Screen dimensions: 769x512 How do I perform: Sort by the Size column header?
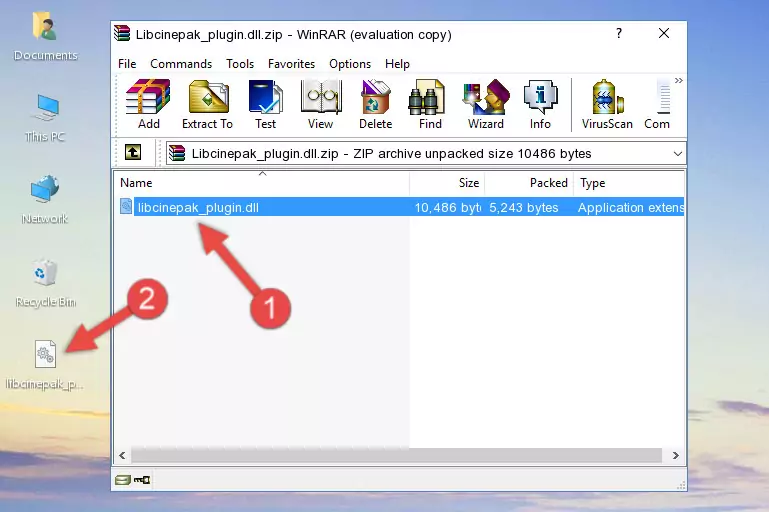click(x=447, y=183)
